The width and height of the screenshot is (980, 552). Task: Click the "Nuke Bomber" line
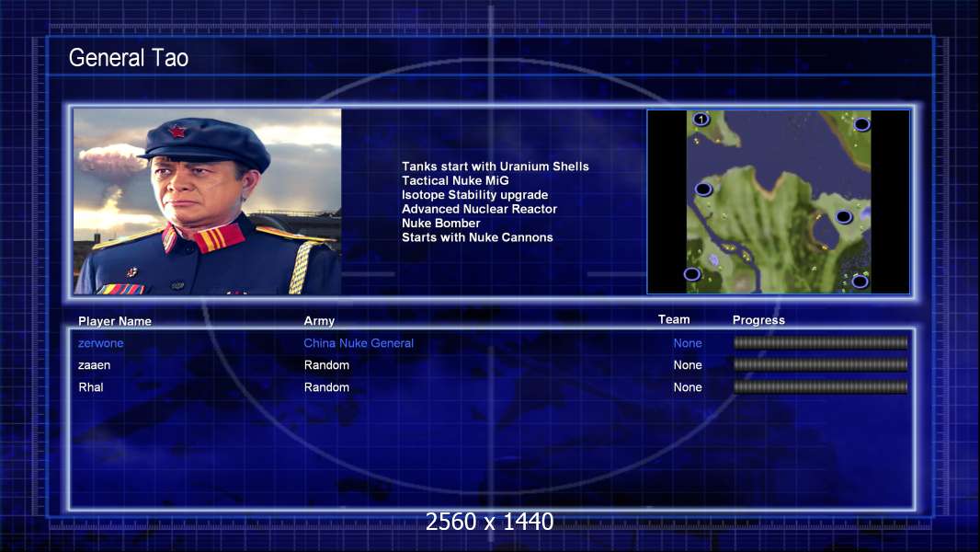point(440,224)
